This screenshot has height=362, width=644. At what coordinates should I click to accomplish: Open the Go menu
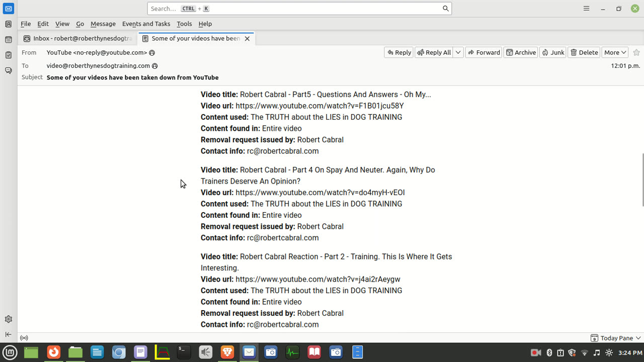tap(80, 24)
